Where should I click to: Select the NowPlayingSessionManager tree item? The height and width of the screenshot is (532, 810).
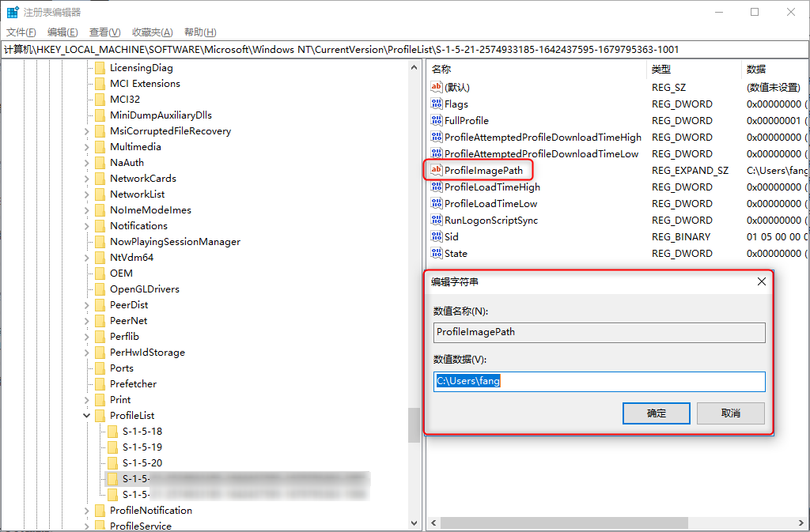click(x=175, y=241)
